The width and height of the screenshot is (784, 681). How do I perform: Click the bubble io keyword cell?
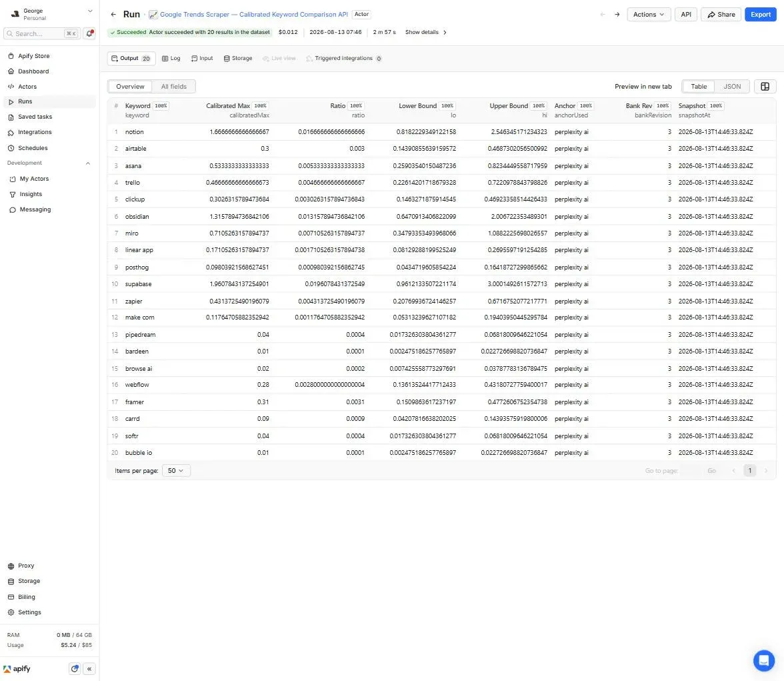pyautogui.click(x=139, y=453)
